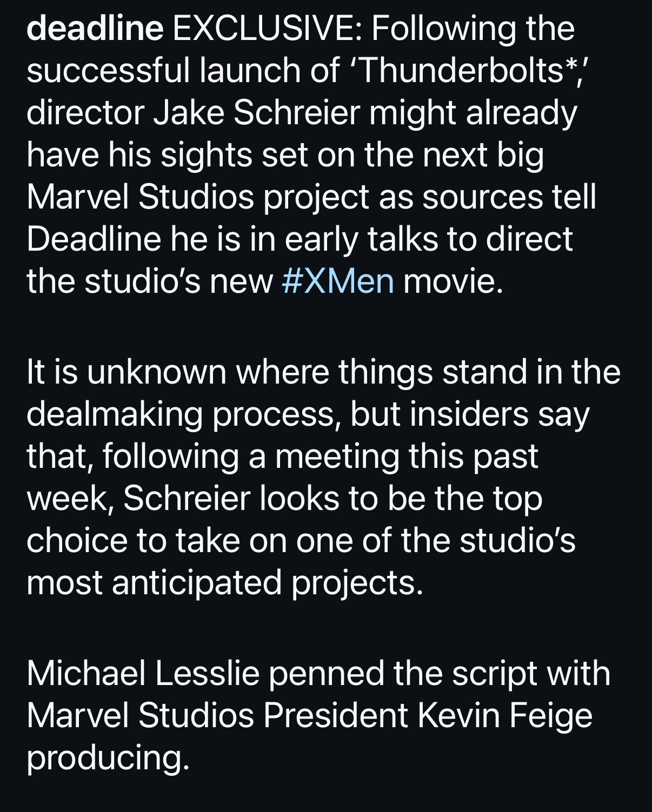This screenshot has height=812, width=652.
Task: Click the capitalized word Deadline in the paragraph
Action: 94,239
